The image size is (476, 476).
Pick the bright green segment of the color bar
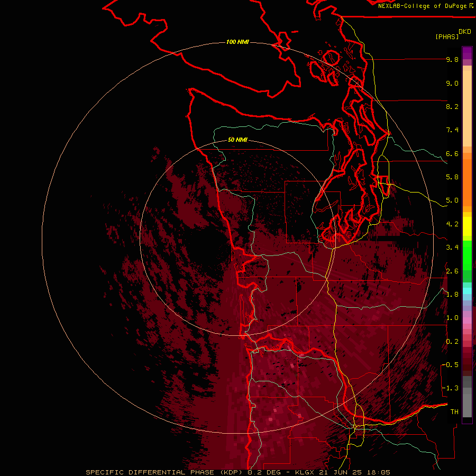click(x=467, y=255)
